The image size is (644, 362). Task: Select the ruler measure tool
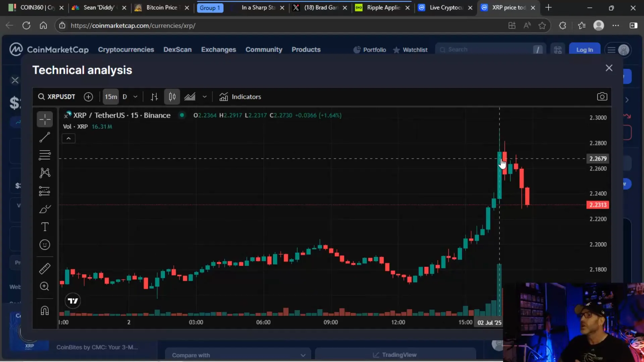[45, 268]
